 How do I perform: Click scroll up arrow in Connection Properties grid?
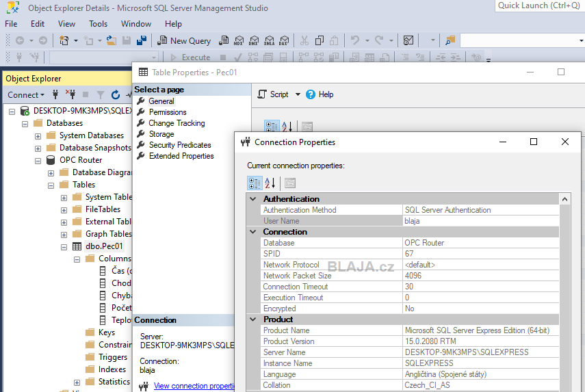coord(564,199)
